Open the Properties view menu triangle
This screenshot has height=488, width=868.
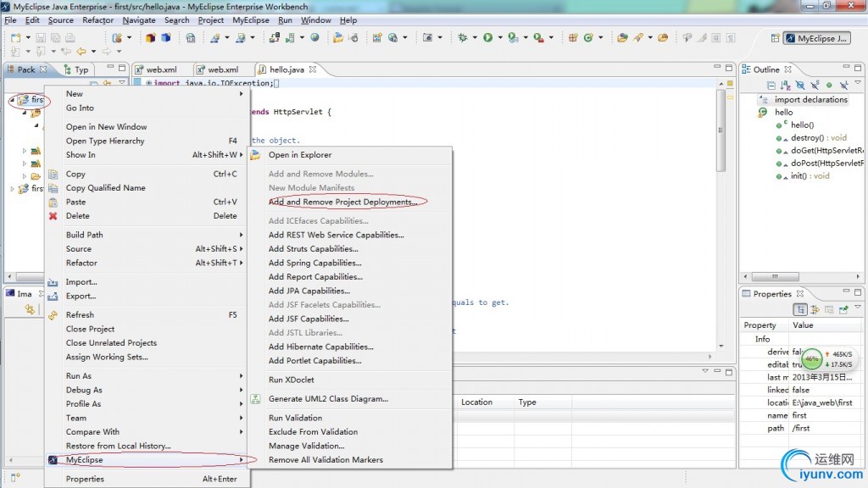(858, 307)
